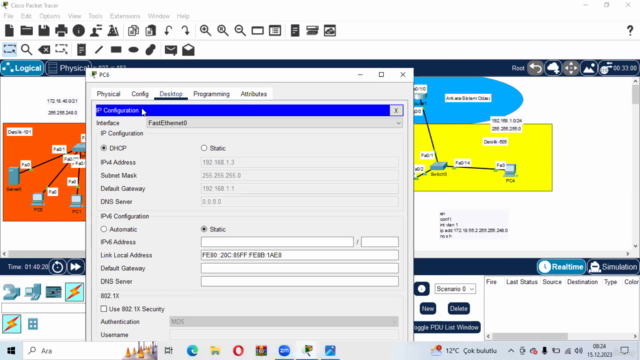Image resolution: width=640 pixels, height=360 pixels.
Task: Click the Add Complex PDU open envelope
Action: pyautogui.click(x=188, y=50)
